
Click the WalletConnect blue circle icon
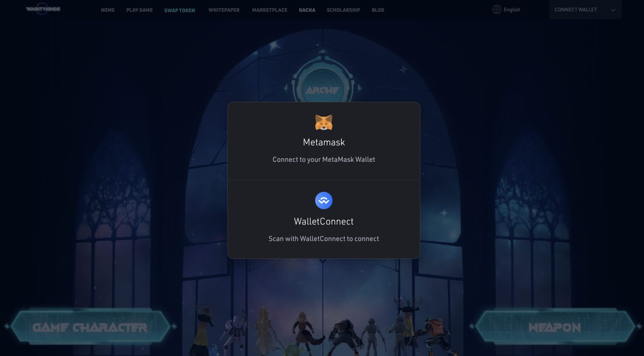tap(324, 200)
